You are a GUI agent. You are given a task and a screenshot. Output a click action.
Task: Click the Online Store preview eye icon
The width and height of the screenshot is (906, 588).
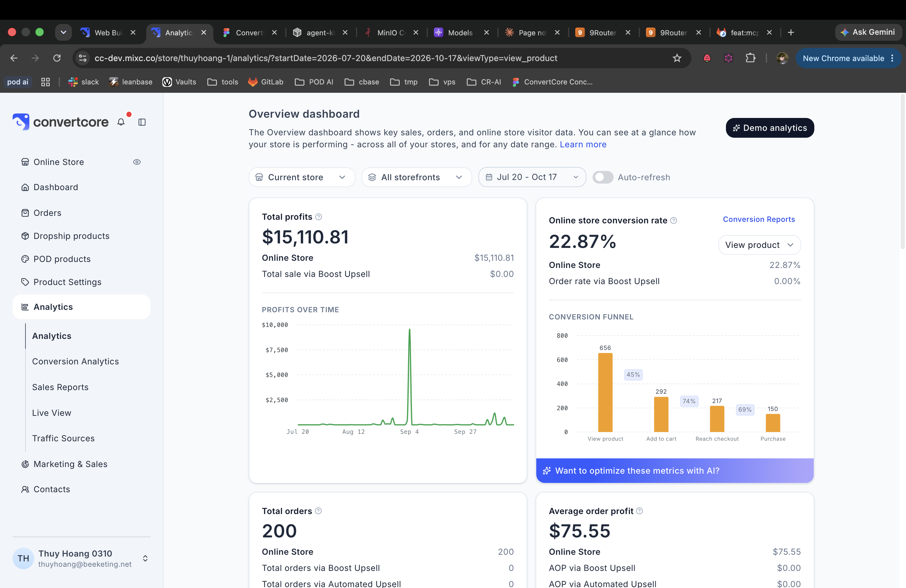pyautogui.click(x=137, y=162)
